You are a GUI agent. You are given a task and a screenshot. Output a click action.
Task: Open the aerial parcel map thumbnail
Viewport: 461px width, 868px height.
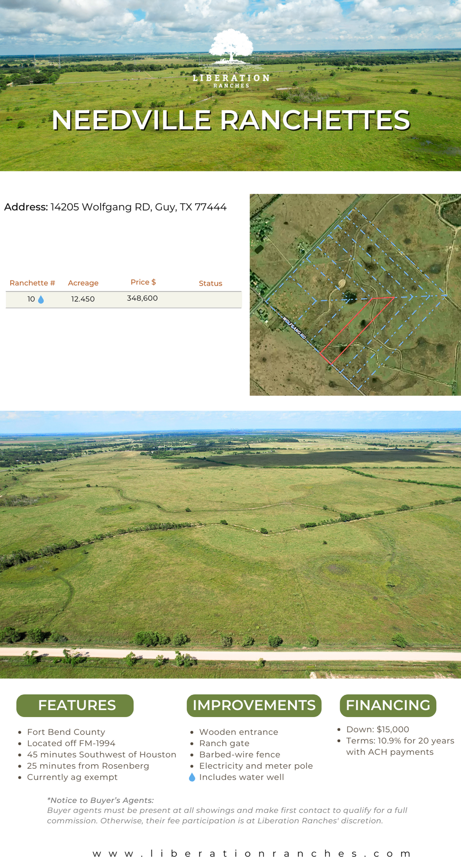(355, 295)
